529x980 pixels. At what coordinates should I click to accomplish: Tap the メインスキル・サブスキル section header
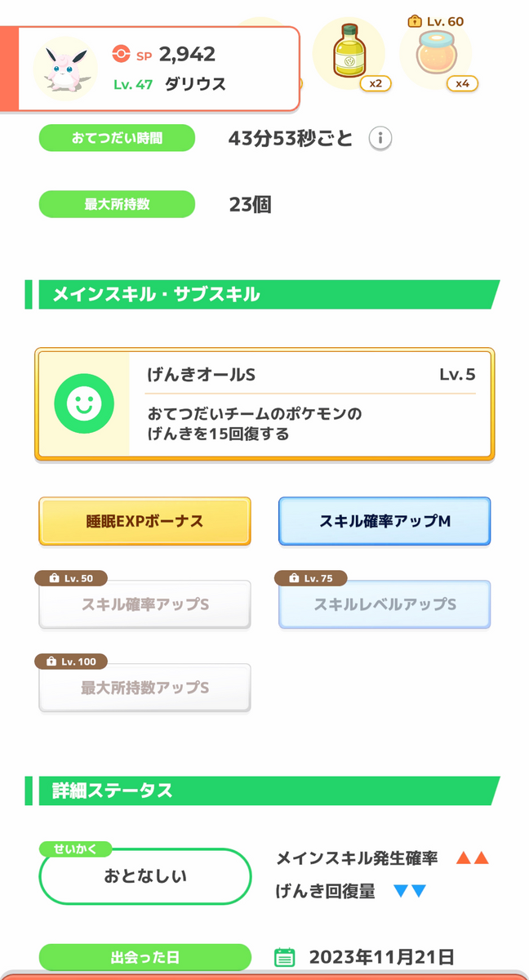click(x=262, y=294)
